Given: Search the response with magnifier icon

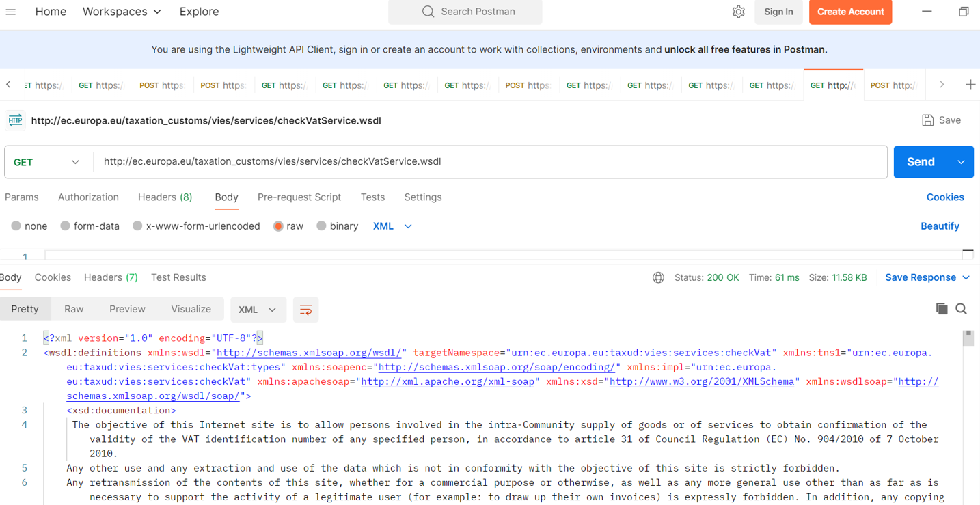Looking at the screenshot, I should (961, 309).
